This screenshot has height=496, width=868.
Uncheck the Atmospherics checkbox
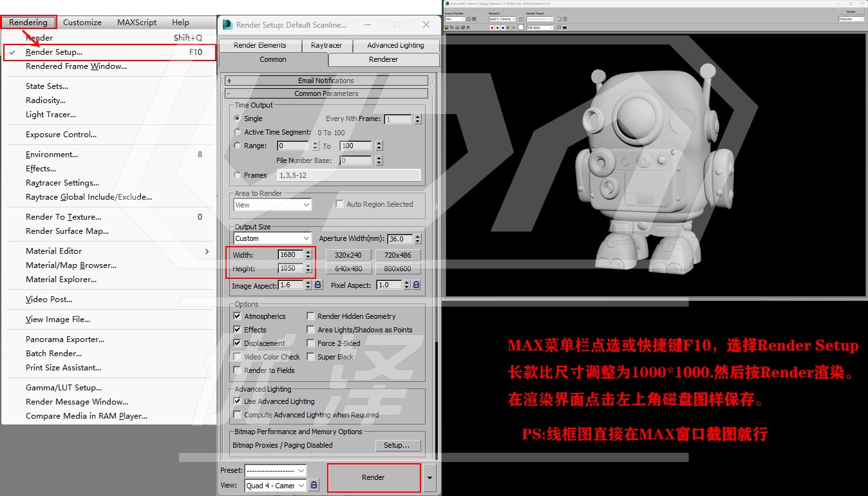click(x=237, y=316)
